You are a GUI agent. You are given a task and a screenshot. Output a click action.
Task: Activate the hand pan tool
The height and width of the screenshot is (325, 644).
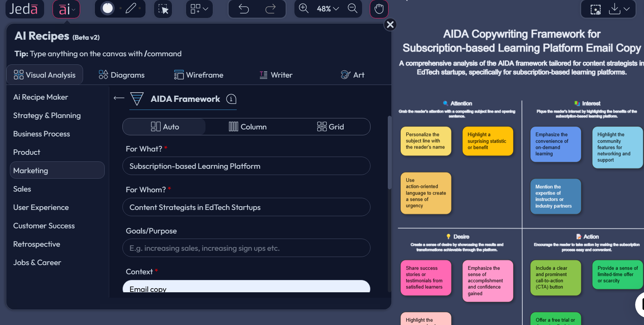pos(379,9)
